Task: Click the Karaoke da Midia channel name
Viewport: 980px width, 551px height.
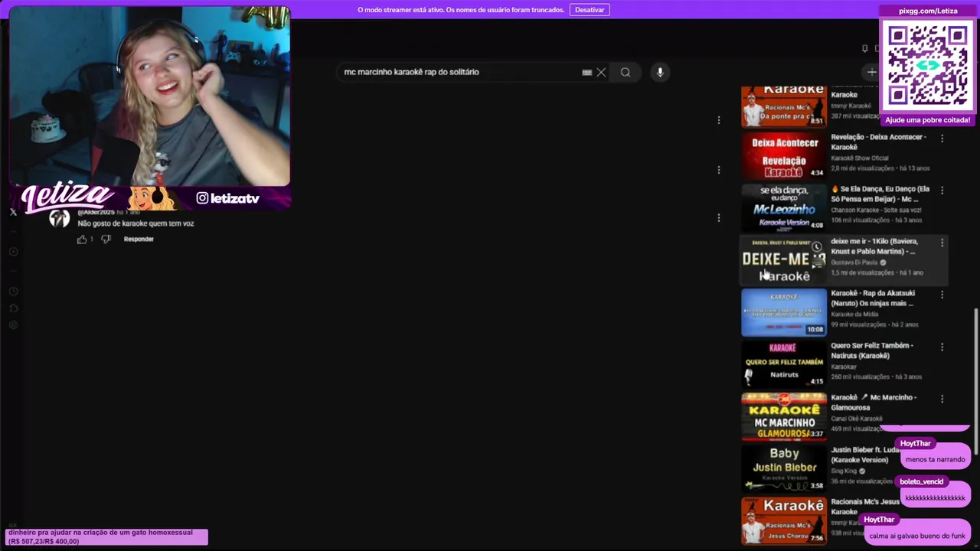Action: (854, 314)
